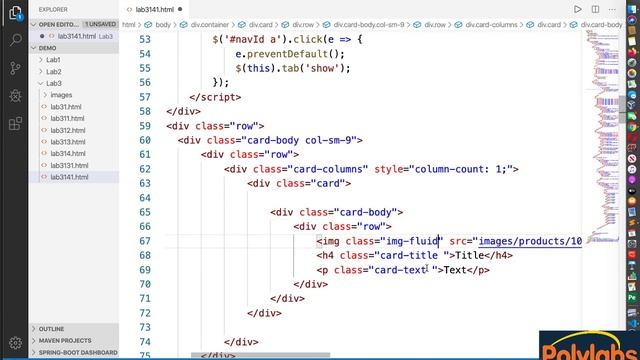Click 'img-fluid' class value on line 67
This screenshot has width=640, height=360.
click(x=412, y=241)
